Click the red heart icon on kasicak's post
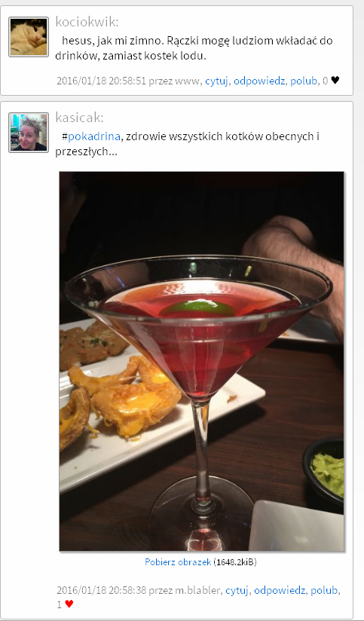This screenshot has height=621, width=364. (69, 604)
